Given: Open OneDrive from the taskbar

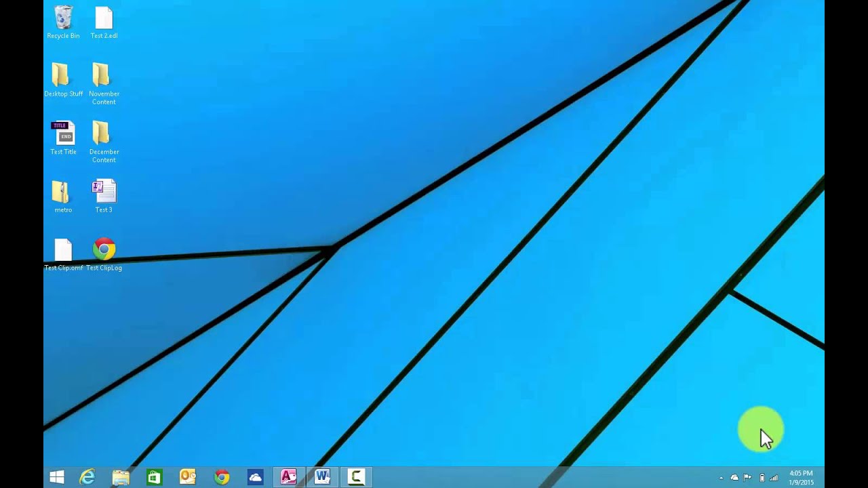Looking at the screenshot, I should pyautogui.click(x=255, y=477).
